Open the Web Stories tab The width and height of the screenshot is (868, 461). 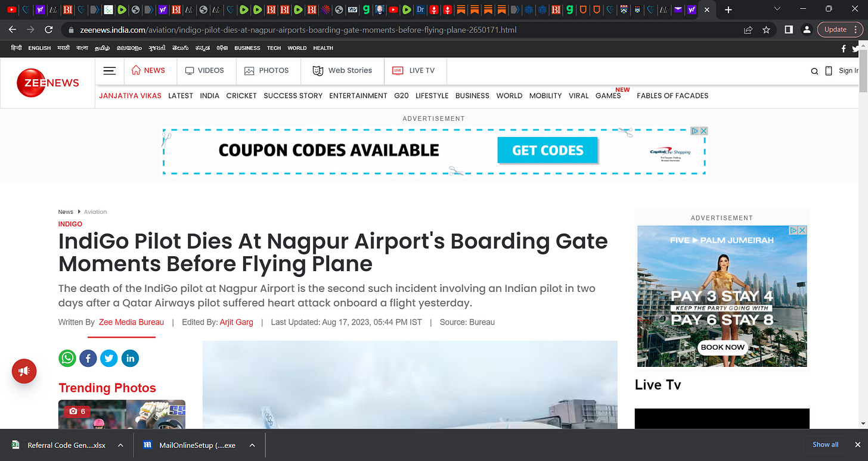342,70
